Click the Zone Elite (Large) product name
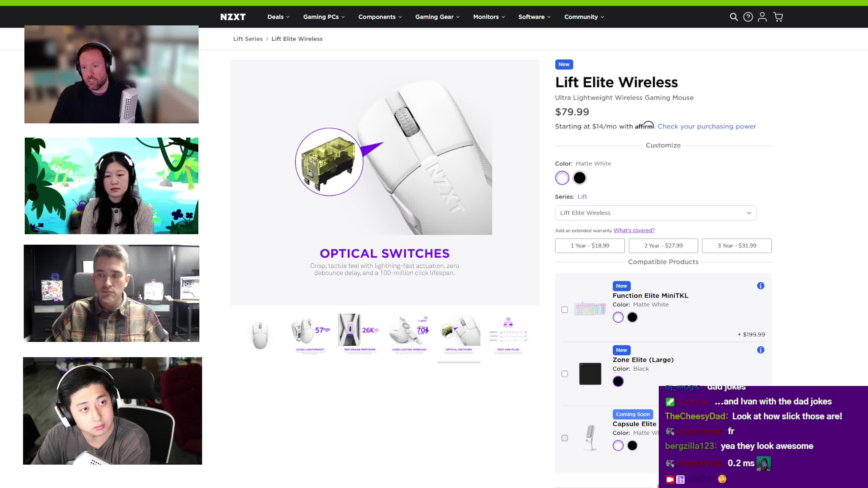Viewport: 868px width, 488px height. coord(643,360)
